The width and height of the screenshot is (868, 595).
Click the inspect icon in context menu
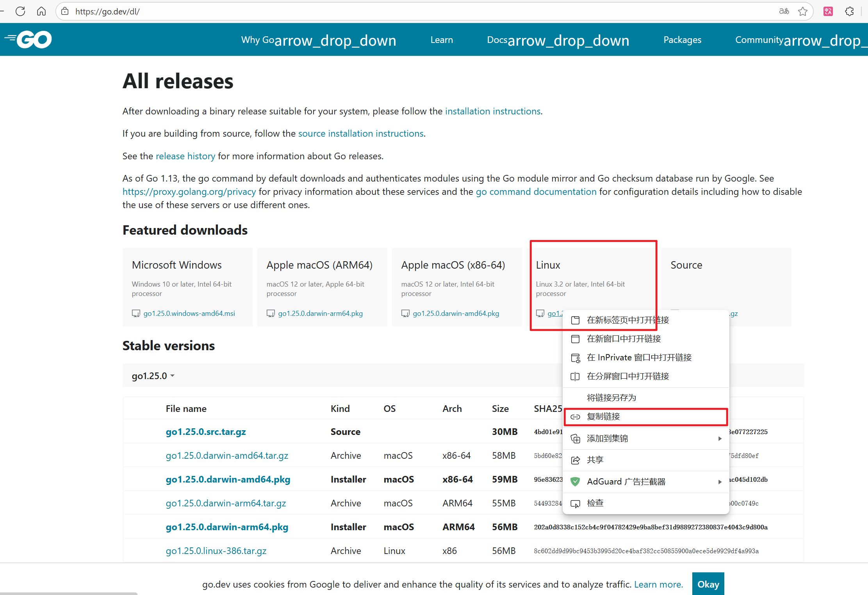point(575,503)
